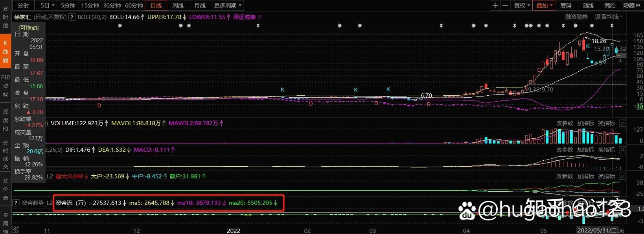Click 换指标 in the VOLUME panel

606,123
